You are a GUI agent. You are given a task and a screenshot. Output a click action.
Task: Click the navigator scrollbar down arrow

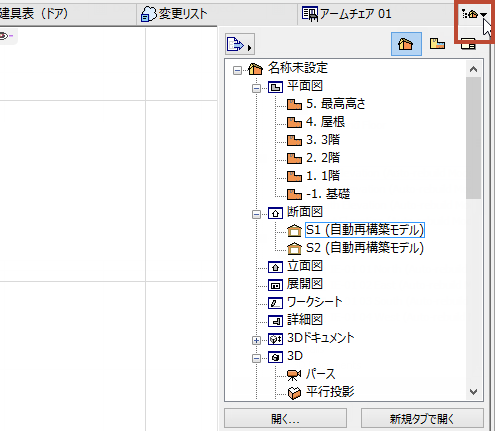tap(474, 392)
